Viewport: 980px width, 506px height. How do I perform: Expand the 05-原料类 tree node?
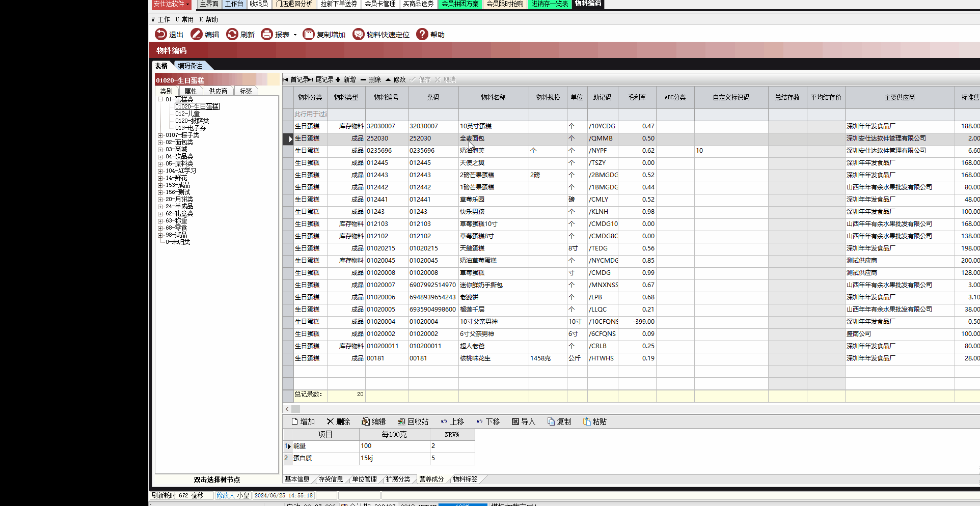160,164
